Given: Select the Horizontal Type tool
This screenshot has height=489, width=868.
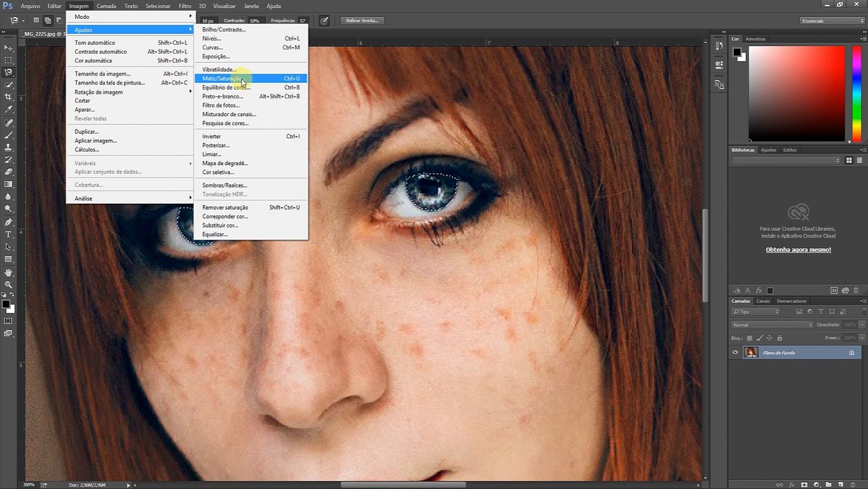Looking at the screenshot, I should [9, 234].
